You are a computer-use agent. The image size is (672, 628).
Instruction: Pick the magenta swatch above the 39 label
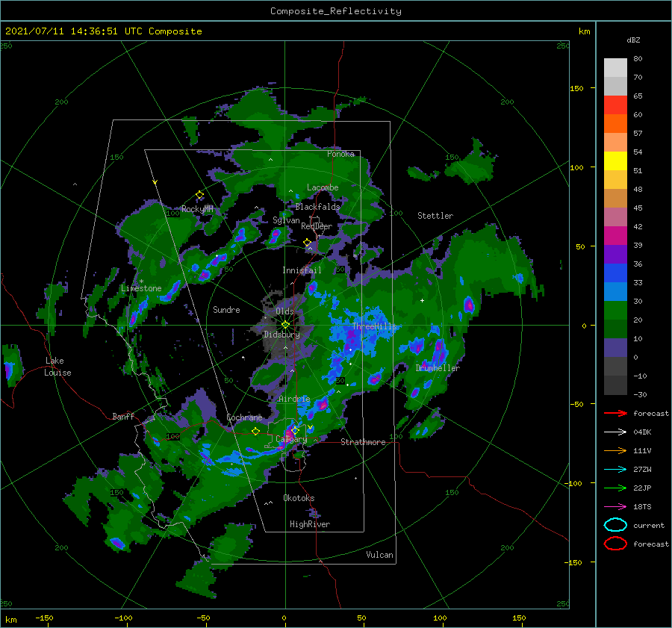tap(615, 235)
